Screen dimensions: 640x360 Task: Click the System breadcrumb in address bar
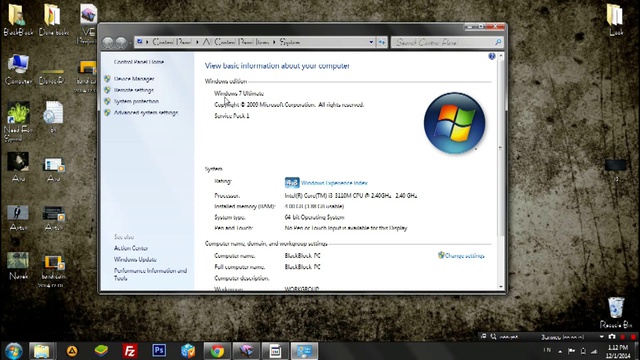[290, 42]
